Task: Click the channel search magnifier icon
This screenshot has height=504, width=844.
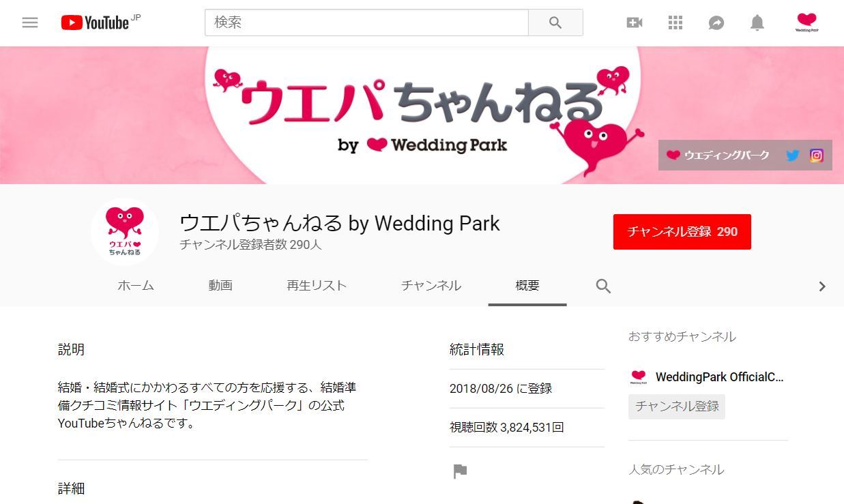Action: [603, 286]
